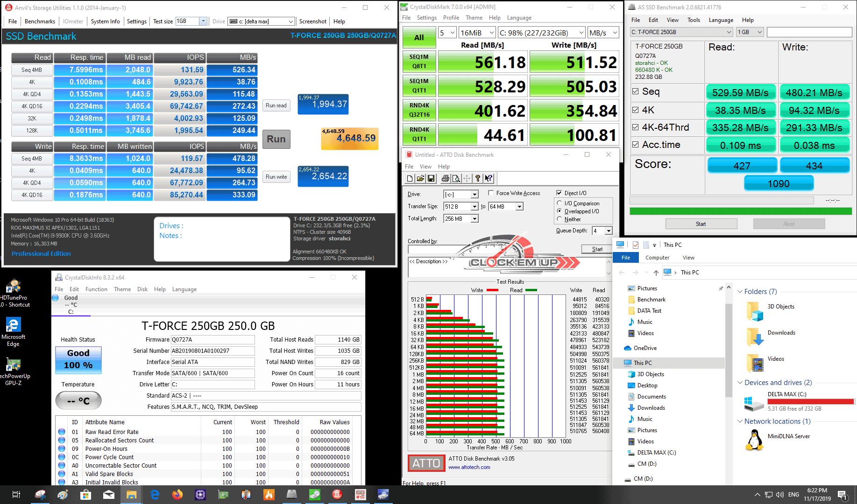857x504 pixels.
Task: Uncheck the 4K-64Thrd test in AS SSD
Action: click(x=635, y=127)
